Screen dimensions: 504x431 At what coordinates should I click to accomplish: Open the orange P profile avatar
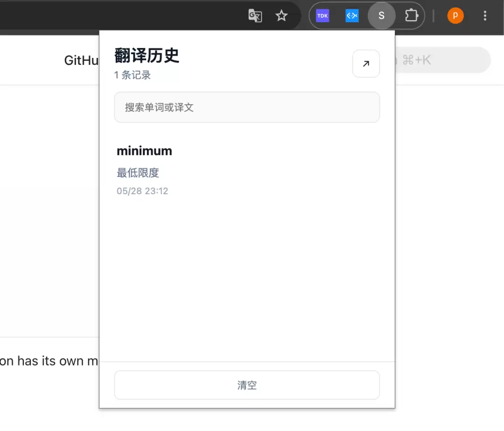(x=455, y=15)
